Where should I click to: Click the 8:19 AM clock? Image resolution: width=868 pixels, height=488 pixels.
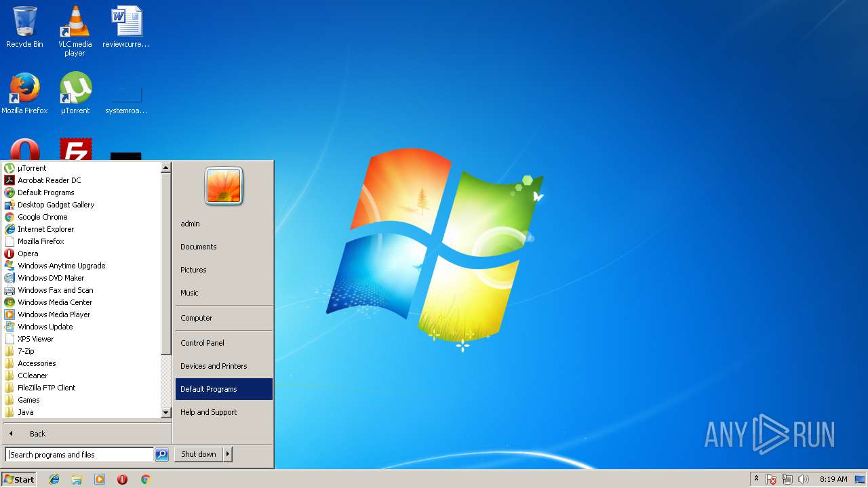pos(833,479)
